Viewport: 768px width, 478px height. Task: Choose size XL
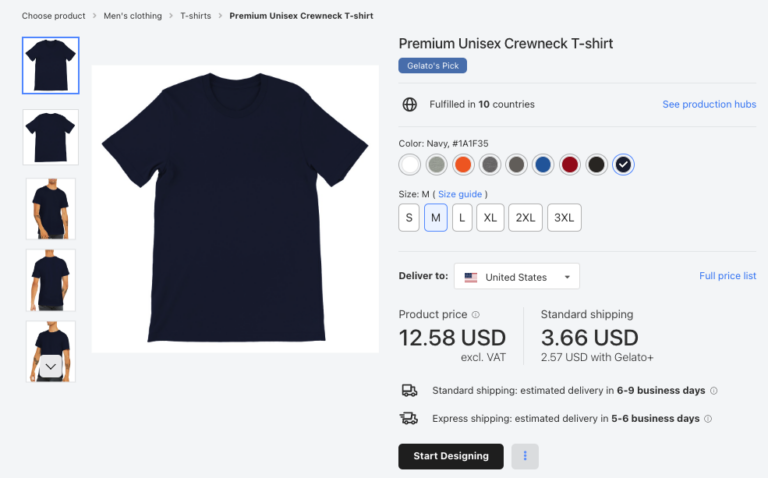pyautogui.click(x=490, y=217)
